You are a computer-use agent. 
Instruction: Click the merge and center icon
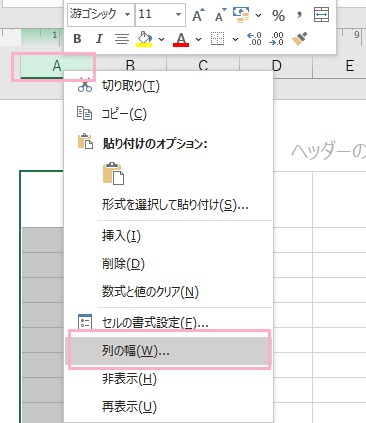point(321,15)
